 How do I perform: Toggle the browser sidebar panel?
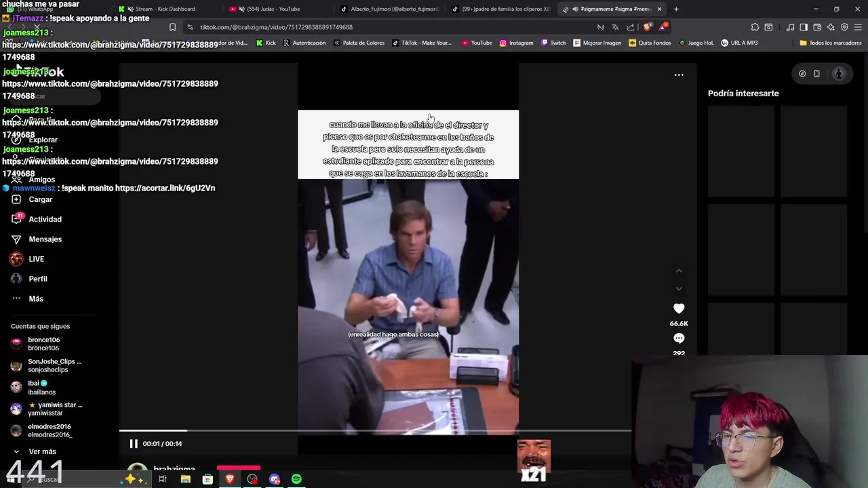[x=804, y=27]
